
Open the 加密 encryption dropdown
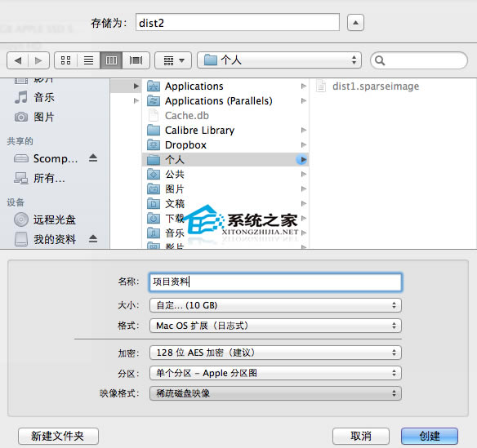(x=275, y=353)
